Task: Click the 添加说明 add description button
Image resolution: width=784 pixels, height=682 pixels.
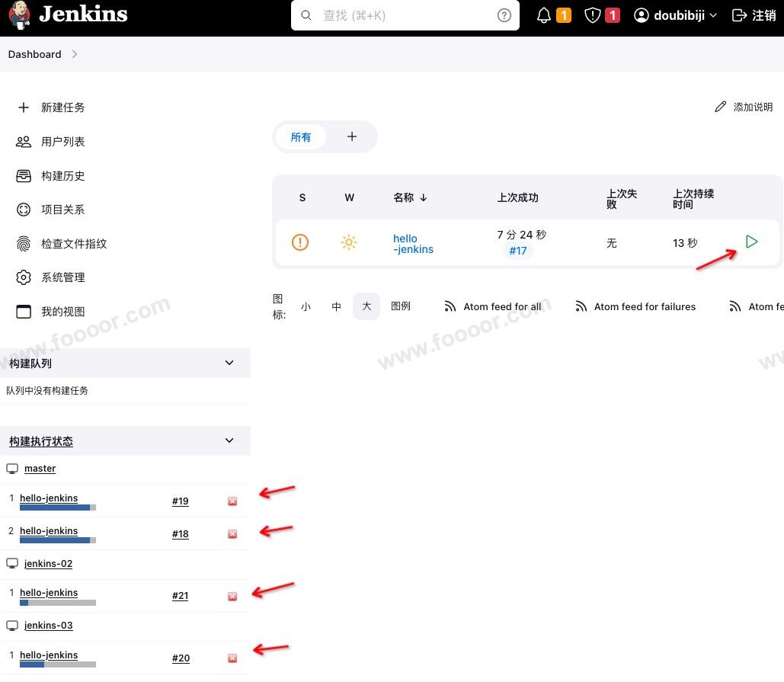Action: (744, 107)
